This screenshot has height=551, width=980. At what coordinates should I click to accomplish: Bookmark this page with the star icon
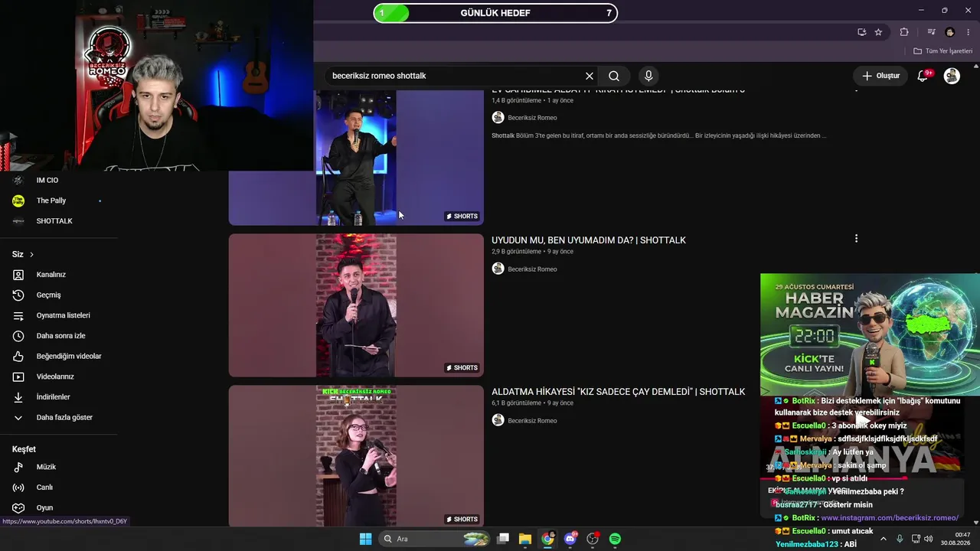pyautogui.click(x=878, y=32)
